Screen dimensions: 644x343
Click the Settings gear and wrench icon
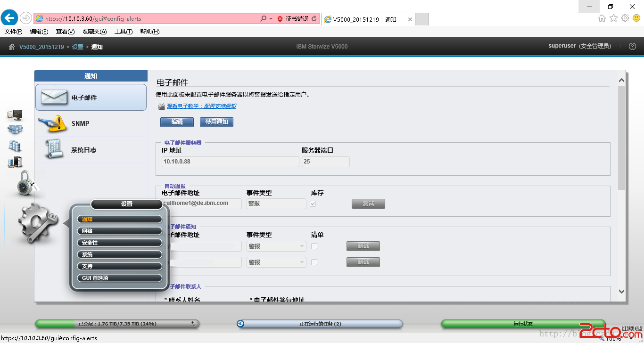tap(37, 222)
